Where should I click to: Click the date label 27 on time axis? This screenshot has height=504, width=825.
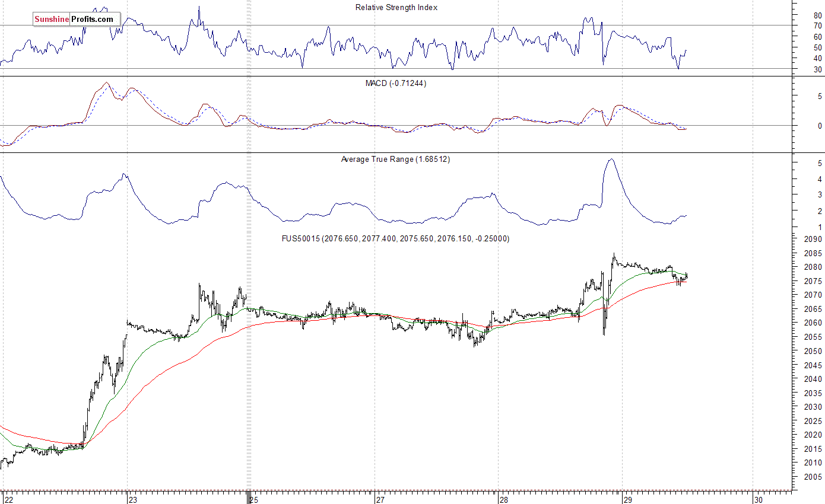click(x=380, y=499)
